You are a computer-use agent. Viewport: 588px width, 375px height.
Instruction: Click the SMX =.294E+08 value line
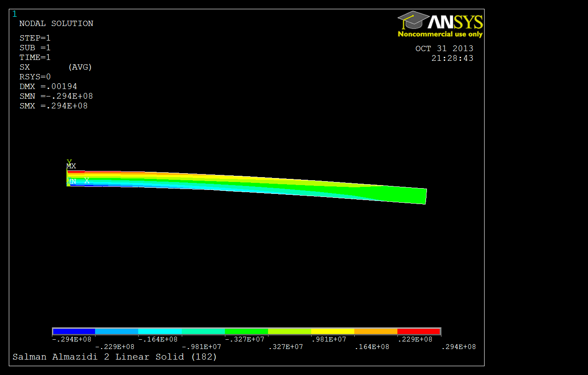click(x=54, y=106)
